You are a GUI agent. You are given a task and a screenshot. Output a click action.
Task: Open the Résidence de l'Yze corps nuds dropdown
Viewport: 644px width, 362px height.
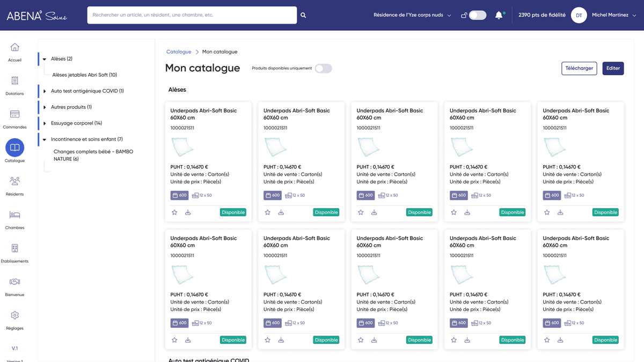point(412,15)
